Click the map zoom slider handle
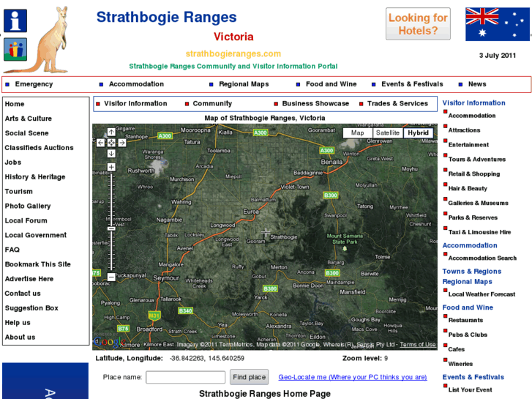The width and height of the screenshot is (532, 399). [111, 228]
